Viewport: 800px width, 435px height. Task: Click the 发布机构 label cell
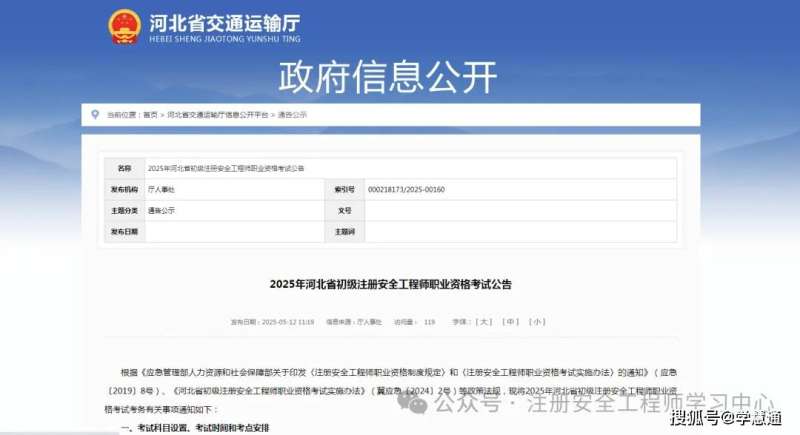[124, 189]
